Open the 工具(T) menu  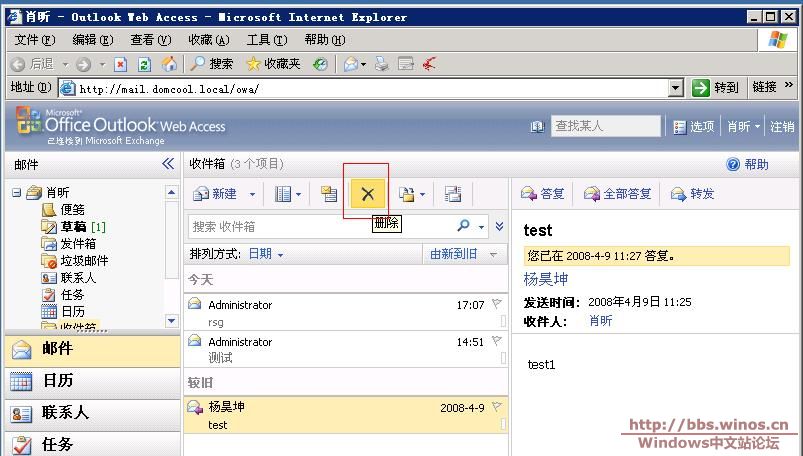265,39
